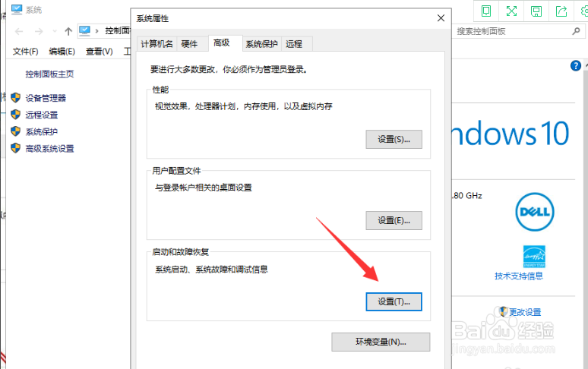Image resolution: width=588 pixels, height=369 pixels.
Task: Go up one level arrow
Action: pos(68,31)
